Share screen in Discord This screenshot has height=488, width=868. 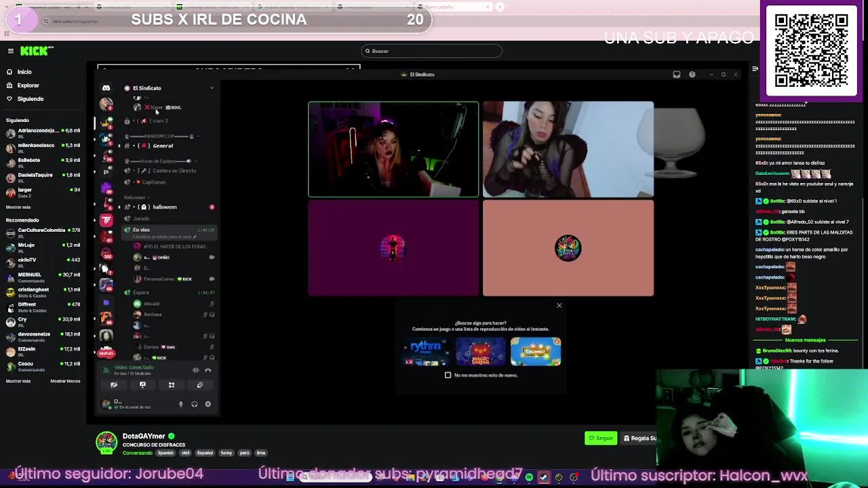(x=142, y=385)
